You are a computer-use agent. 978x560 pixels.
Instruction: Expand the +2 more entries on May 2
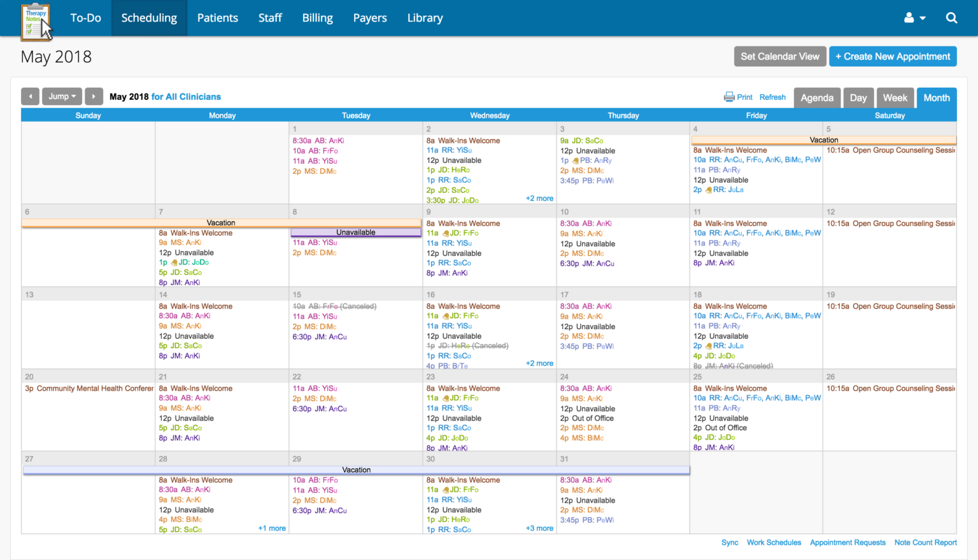[539, 198]
